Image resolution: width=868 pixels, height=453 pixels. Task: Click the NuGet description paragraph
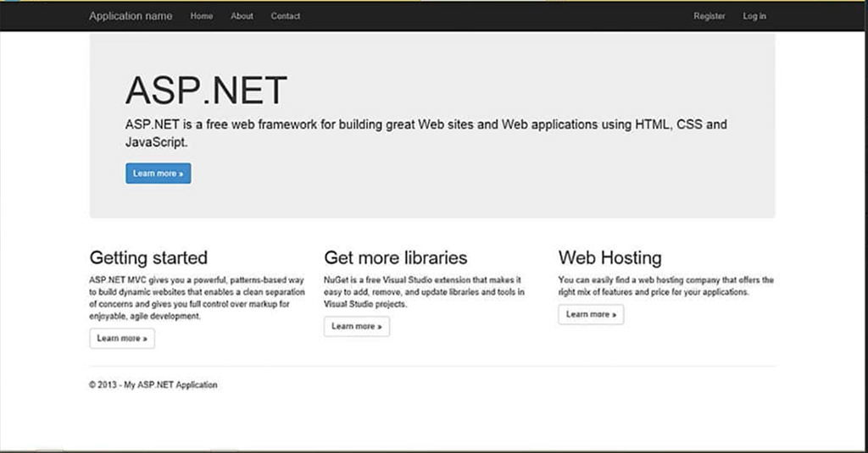[424, 292]
